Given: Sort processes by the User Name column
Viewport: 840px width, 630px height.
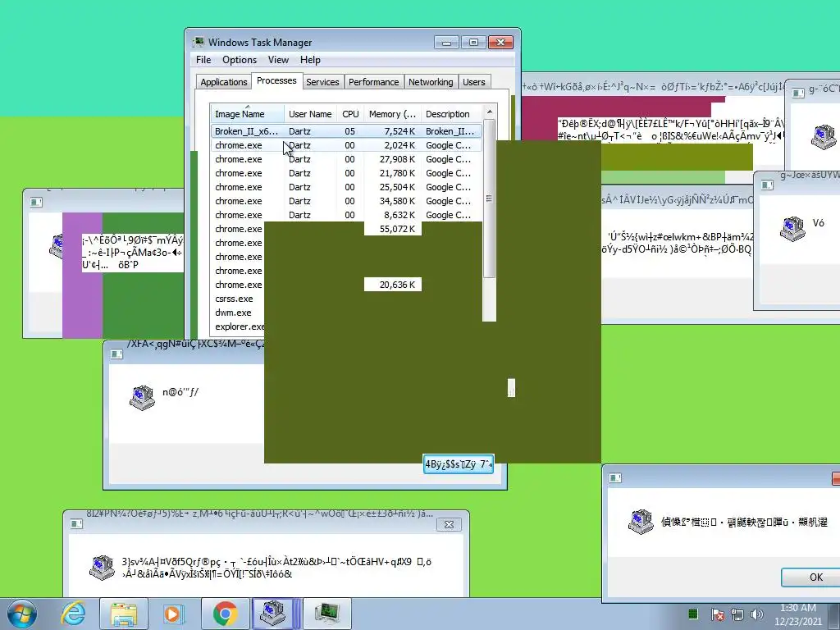Looking at the screenshot, I should pyautogui.click(x=310, y=114).
